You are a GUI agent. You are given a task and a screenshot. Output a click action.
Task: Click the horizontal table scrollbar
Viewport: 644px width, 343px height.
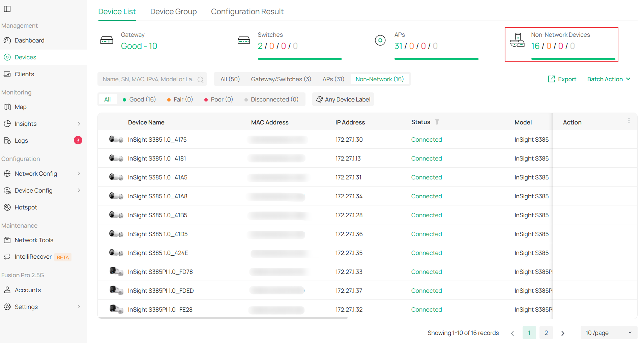pos(223,318)
